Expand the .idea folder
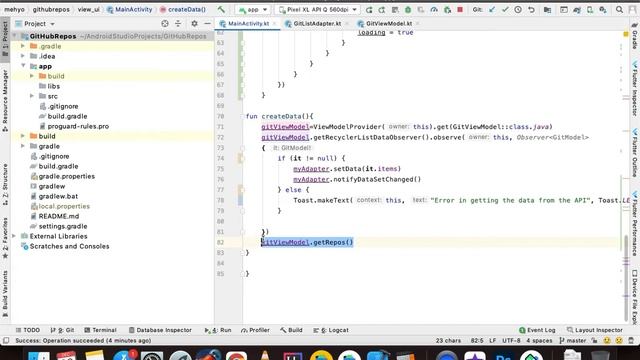640x360 pixels. pos(23,56)
